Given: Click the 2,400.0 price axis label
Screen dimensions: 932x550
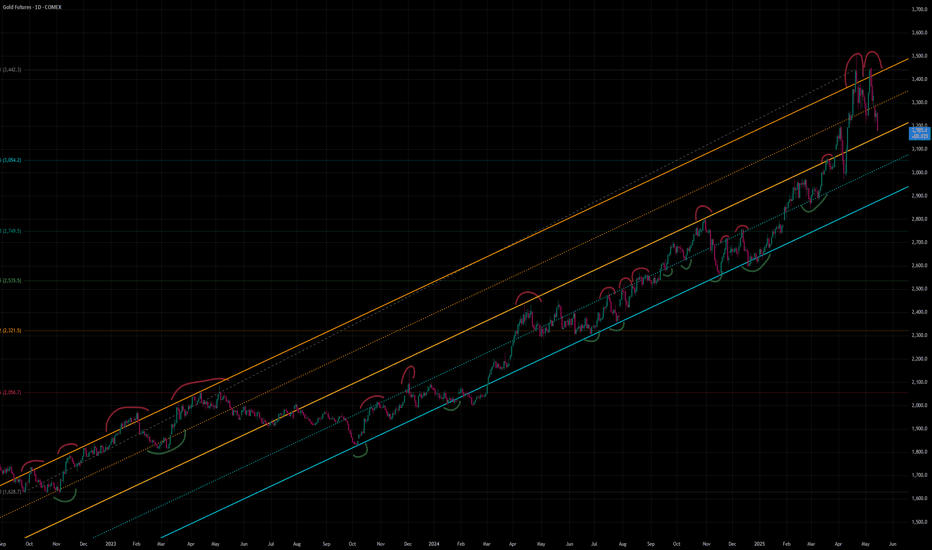Looking at the screenshot, I should [920, 312].
